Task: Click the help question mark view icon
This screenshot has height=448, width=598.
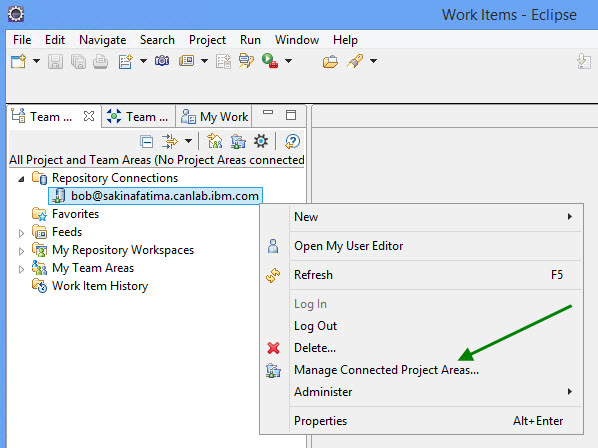Action: (293, 141)
